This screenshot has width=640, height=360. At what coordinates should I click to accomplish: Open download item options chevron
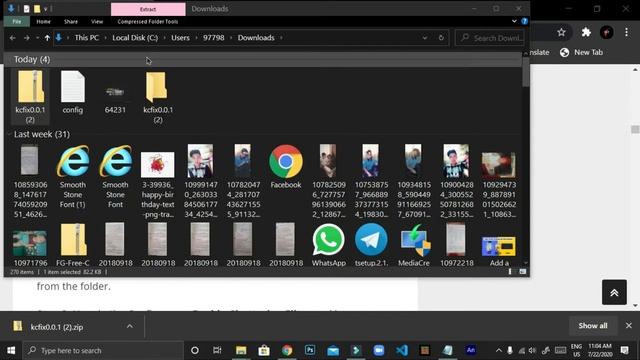click(130, 327)
